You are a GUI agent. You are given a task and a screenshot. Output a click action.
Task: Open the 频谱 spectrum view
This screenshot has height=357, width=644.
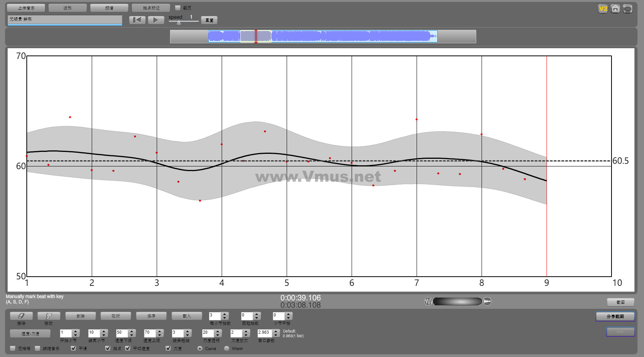(109, 8)
